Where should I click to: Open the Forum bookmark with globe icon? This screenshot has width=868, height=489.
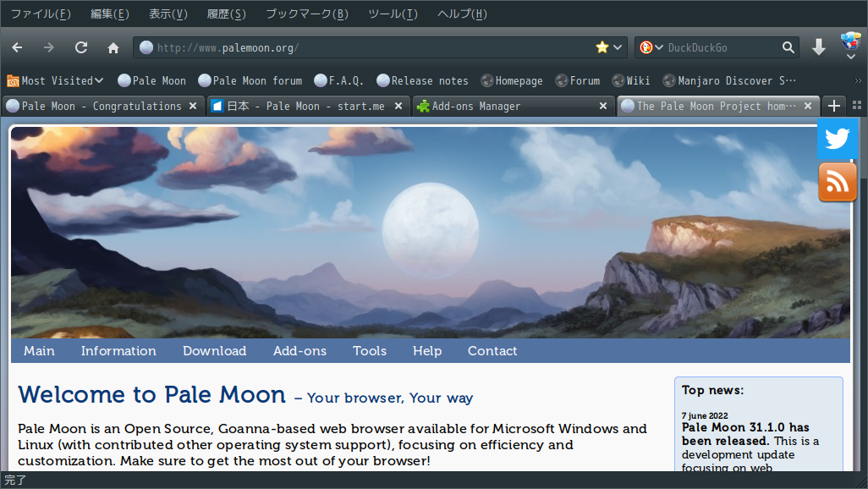578,81
